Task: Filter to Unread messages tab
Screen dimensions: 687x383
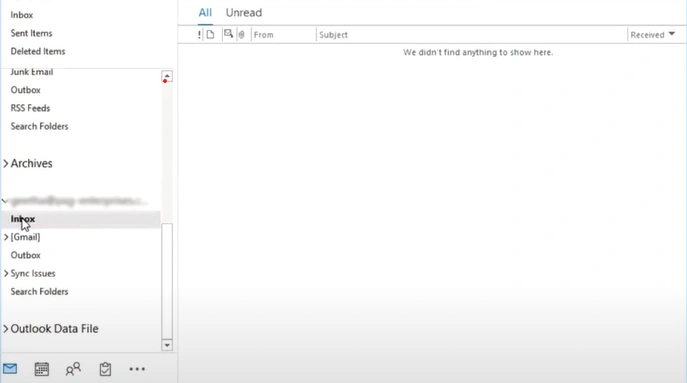Action: [244, 13]
